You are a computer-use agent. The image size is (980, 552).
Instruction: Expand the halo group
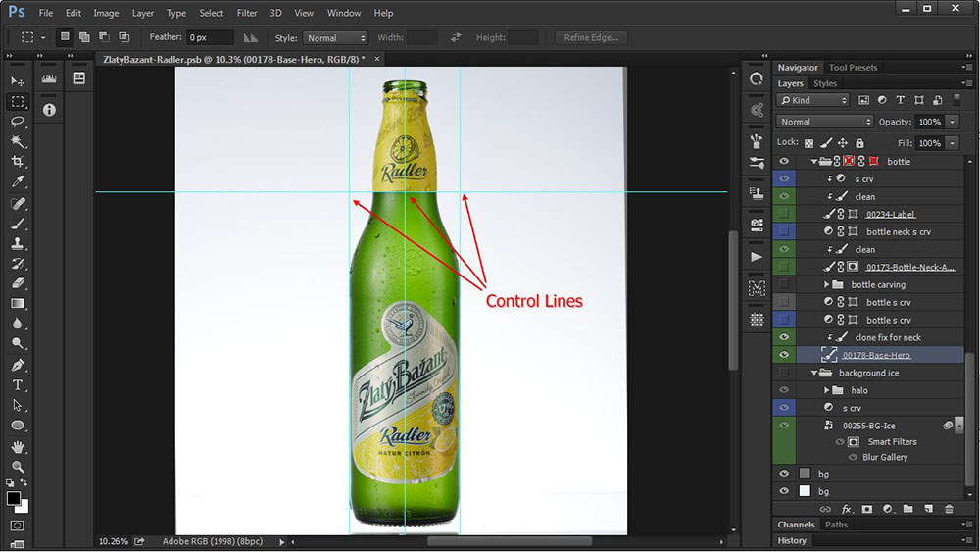tap(826, 390)
